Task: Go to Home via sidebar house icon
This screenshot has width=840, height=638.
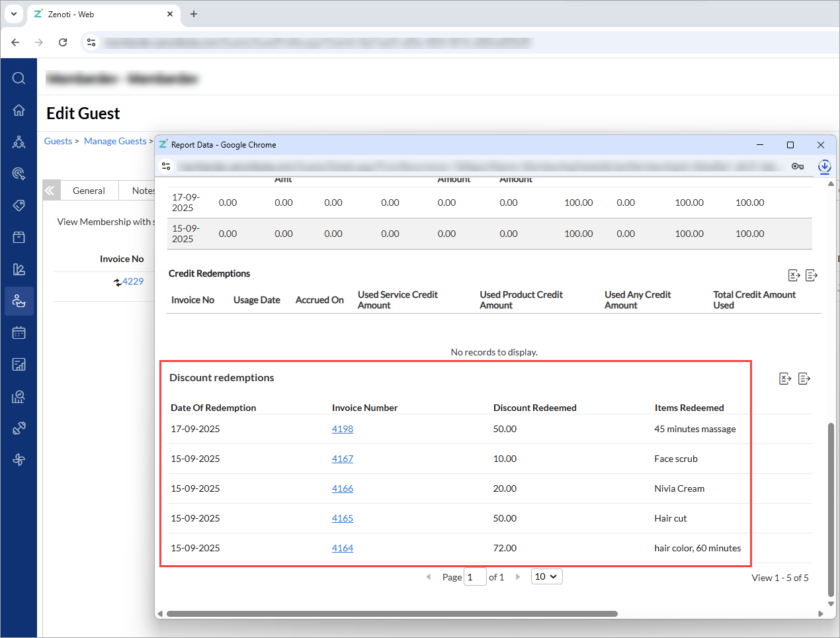Action: coord(19,110)
